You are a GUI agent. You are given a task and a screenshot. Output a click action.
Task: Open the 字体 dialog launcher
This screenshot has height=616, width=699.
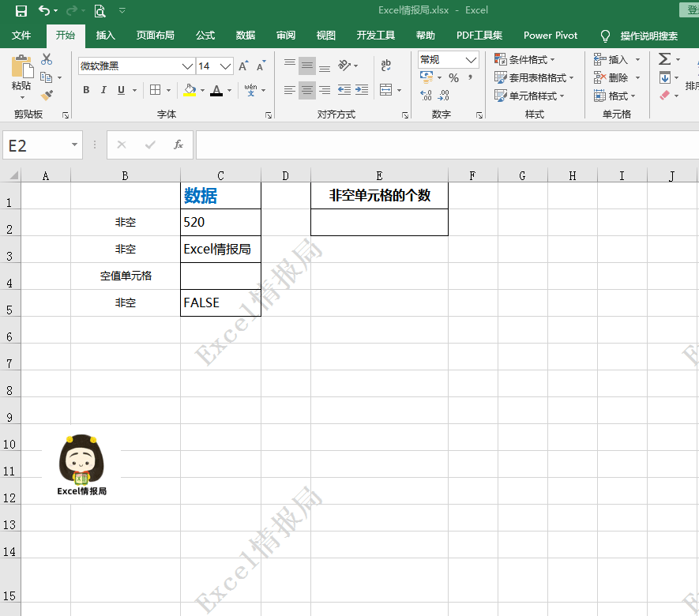coord(269,115)
